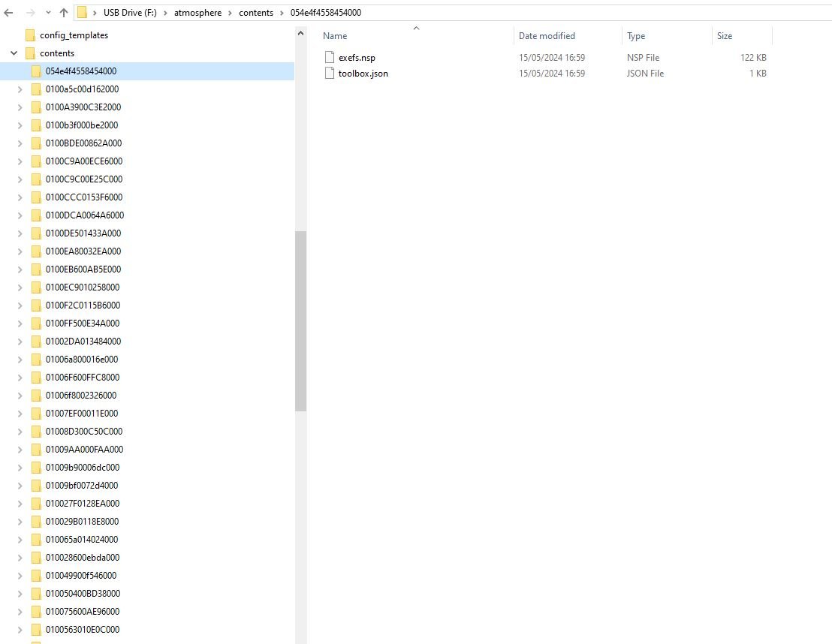Expand the 01006f8002326000 folder node

coord(20,396)
